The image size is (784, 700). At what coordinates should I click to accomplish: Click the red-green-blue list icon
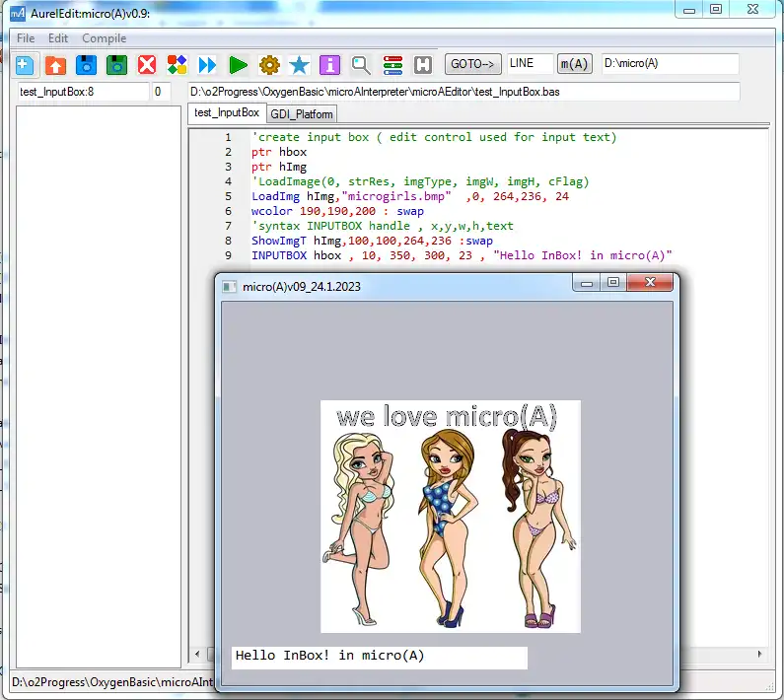(392, 65)
